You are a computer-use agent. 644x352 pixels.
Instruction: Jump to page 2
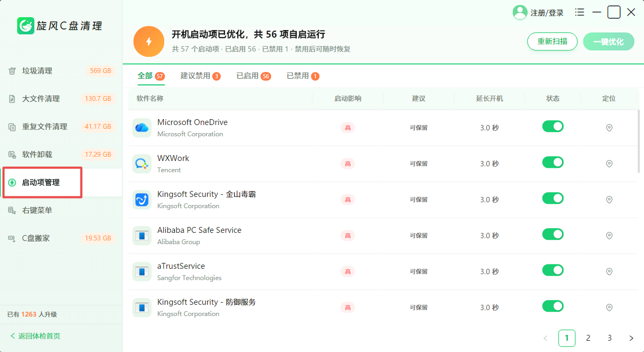(588, 338)
